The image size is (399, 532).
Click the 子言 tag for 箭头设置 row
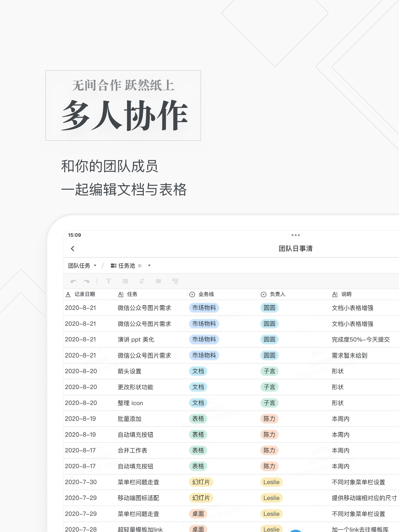tap(269, 371)
